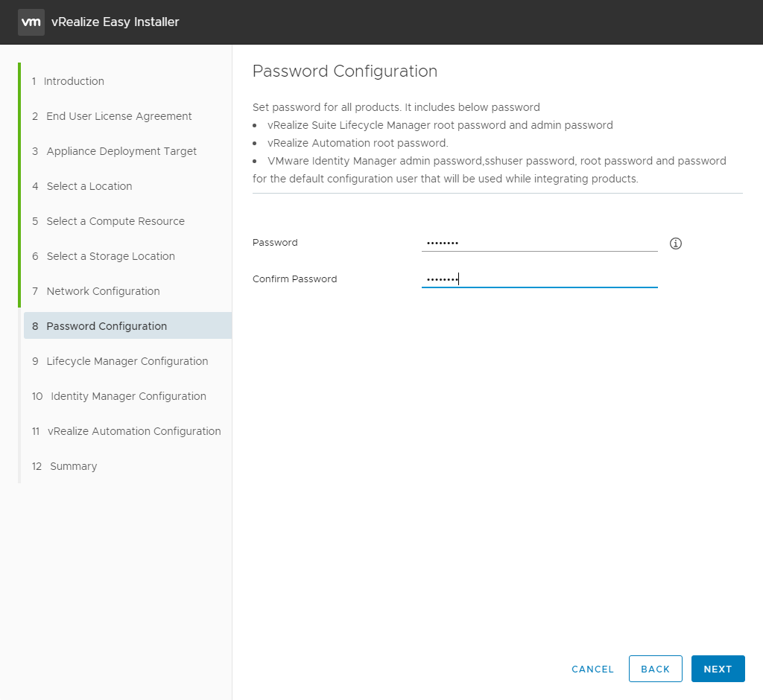
Task: Jump to Select a Location step
Action: [x=82, y=186]
